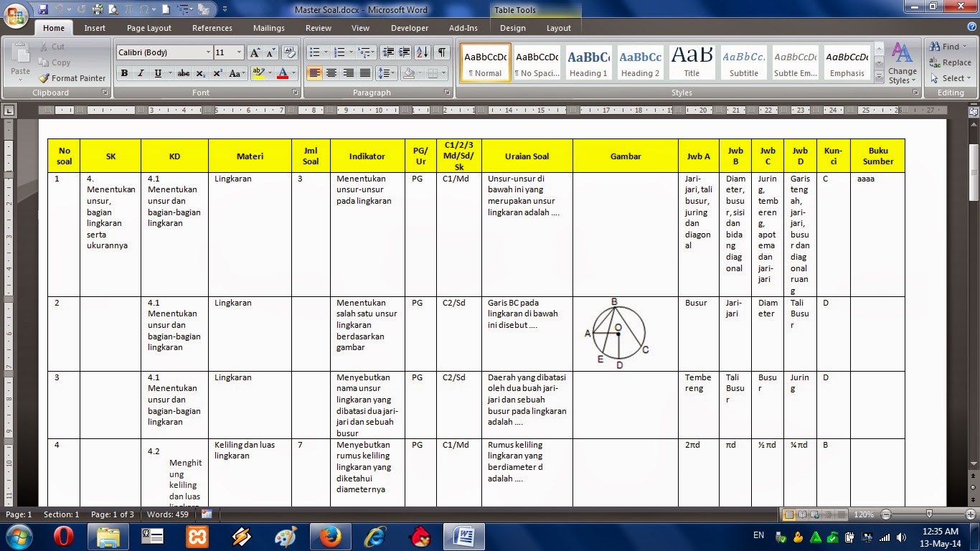
Task: Increase the paragraph indent
Action: click(x=405, y=52)
